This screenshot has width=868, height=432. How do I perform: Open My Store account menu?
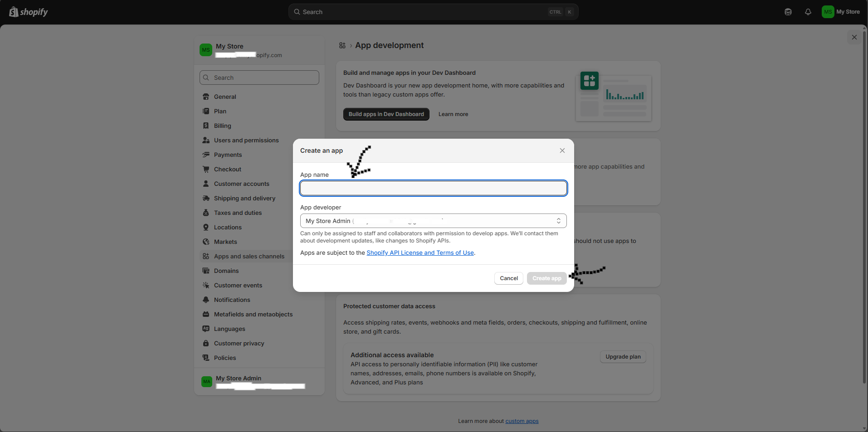841,12
